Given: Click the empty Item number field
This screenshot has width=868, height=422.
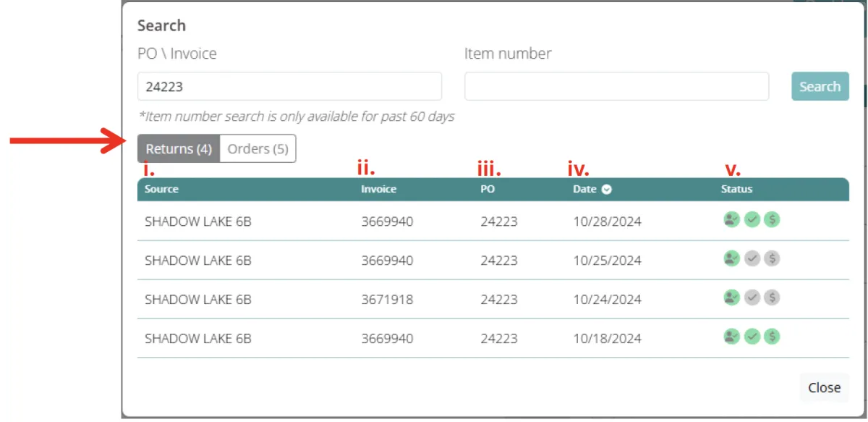Looking at the screenshot, I should click(x=616, y=86).
